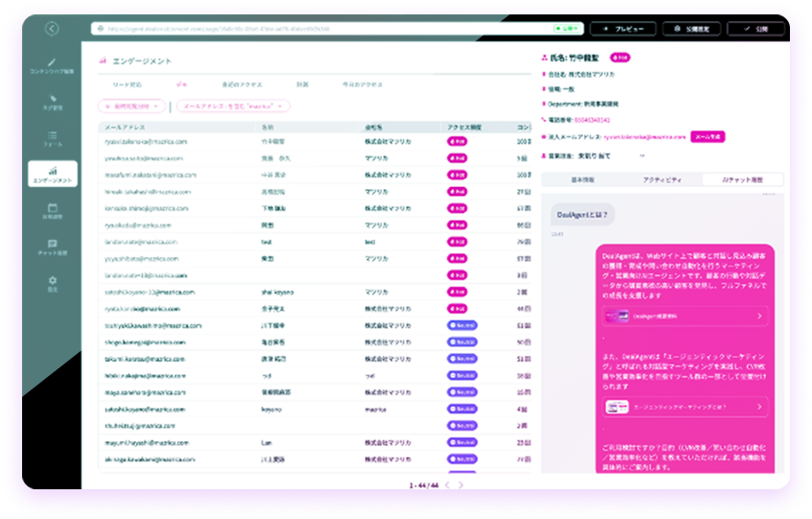The height and width of the screenshot is (519, 812).
Task: Click the phone icon beside 電話番号
Action: 544,120
